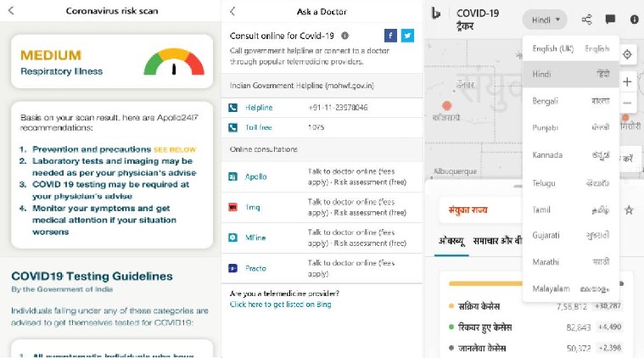This screenshot has width=644, height=358.
Task: Open the feedback chat icon
Action: (610, 19)
